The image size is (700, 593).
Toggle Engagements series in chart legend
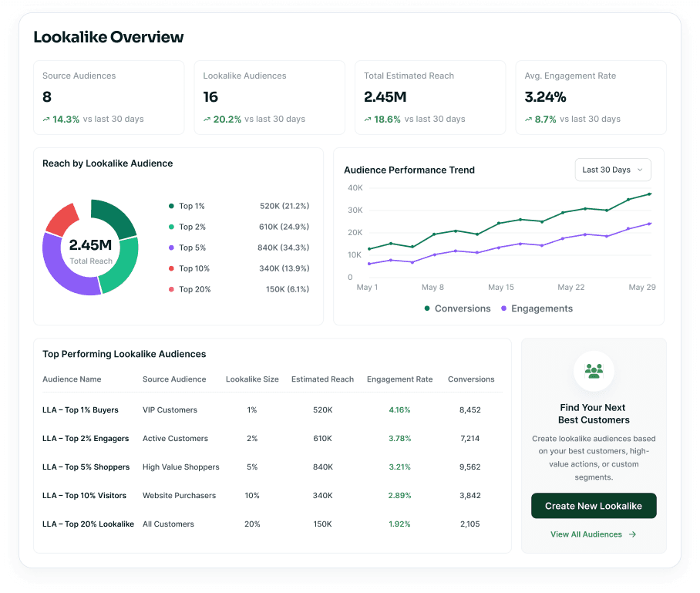coord(537,308)
